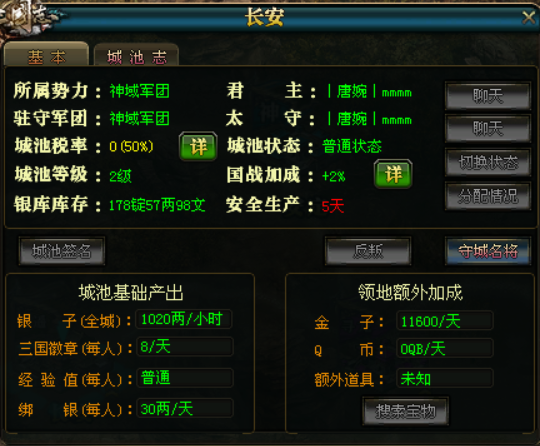
Task: Open the 守城名将 panel
Action: click(x=488, y=251)
